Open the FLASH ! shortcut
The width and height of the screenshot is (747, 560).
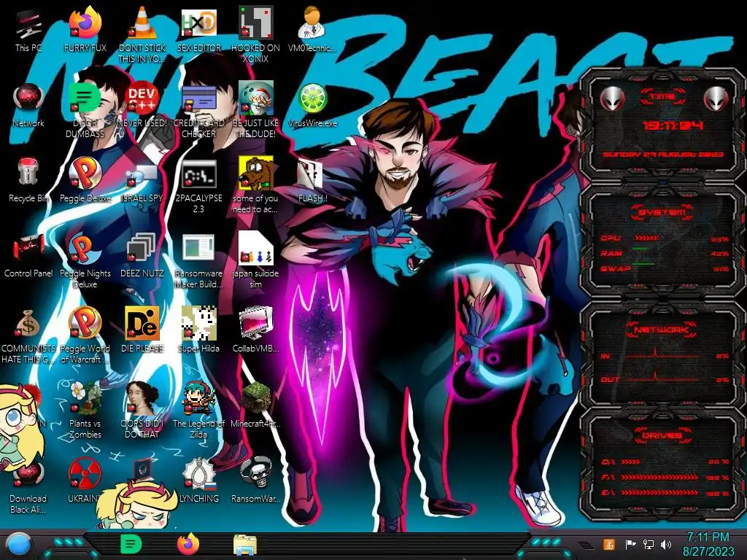[x=312, y=181]
